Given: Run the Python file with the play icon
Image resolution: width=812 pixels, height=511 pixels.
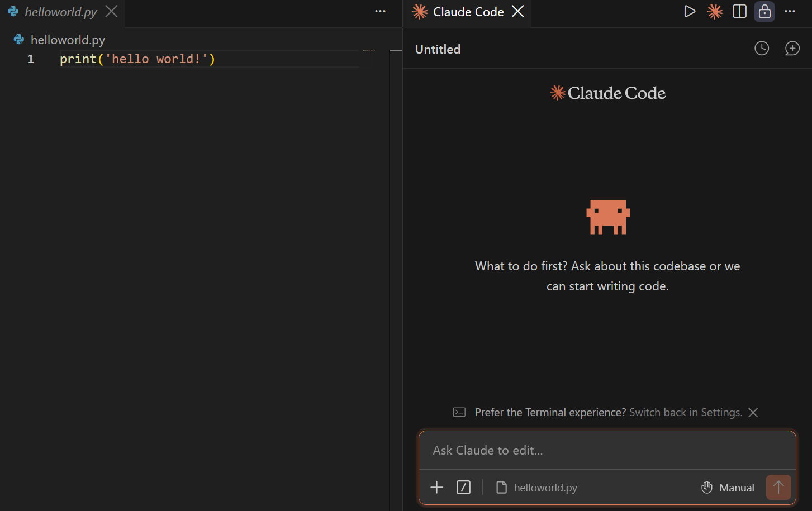Looking at the screenshot, I should coord(690,12).
